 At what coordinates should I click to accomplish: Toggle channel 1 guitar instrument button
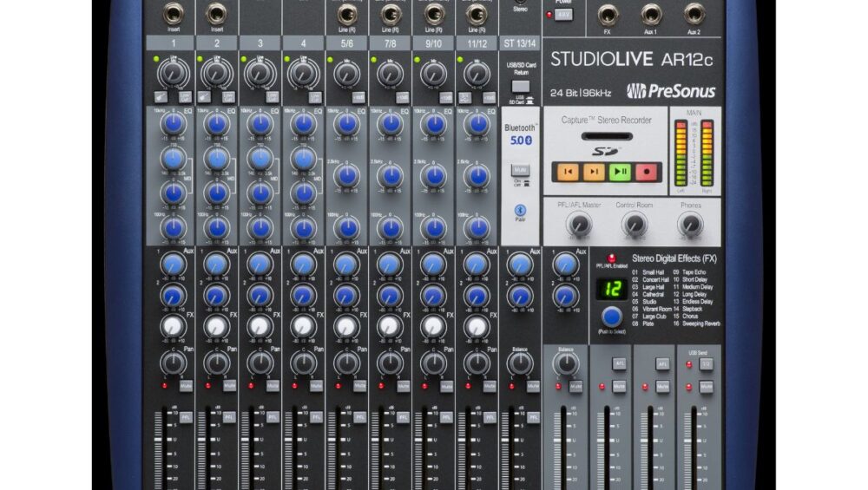[x=161, y=97]
